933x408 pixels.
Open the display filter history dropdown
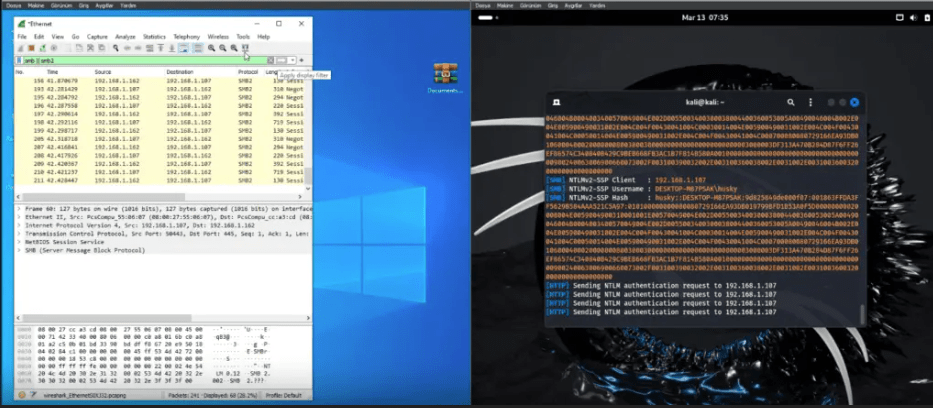(292, 61)
